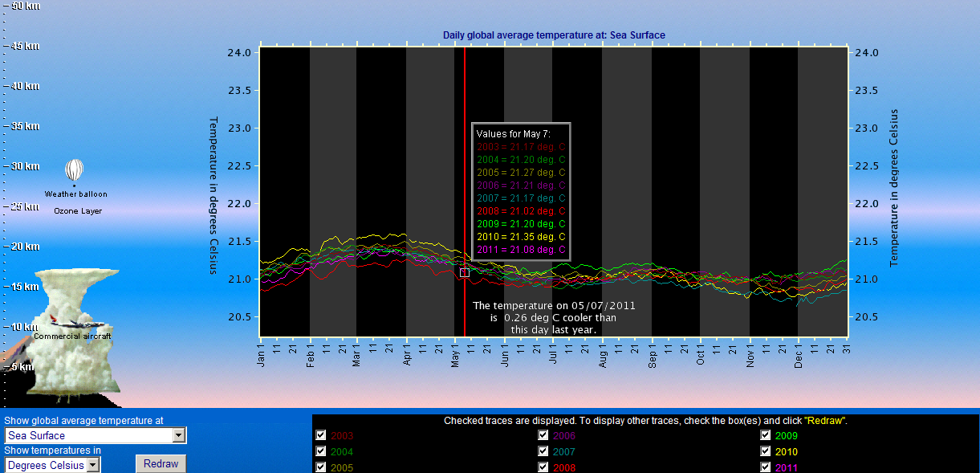Click the Ozone Layer label
This screenshot has width=980, height=473.
(x=78, y=211)
